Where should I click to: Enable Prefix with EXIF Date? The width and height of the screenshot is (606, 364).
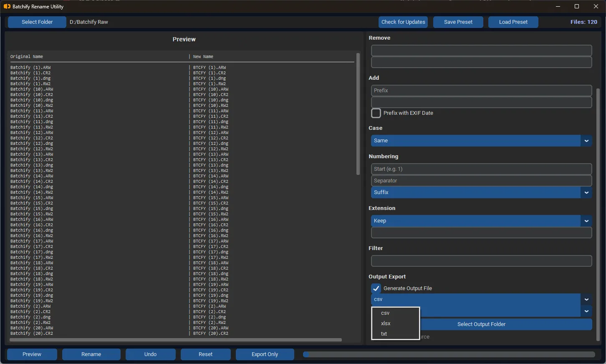(x=376, y=113)
